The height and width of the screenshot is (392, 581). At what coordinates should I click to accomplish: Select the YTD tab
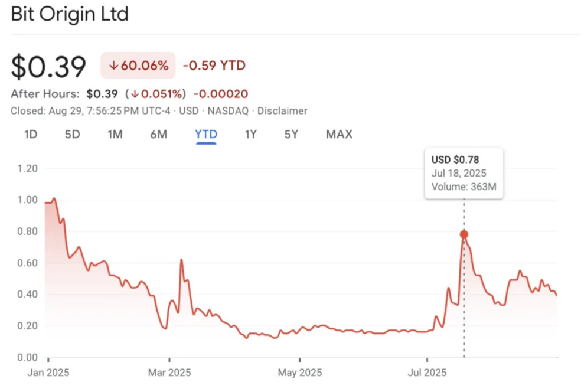point(206,134)
